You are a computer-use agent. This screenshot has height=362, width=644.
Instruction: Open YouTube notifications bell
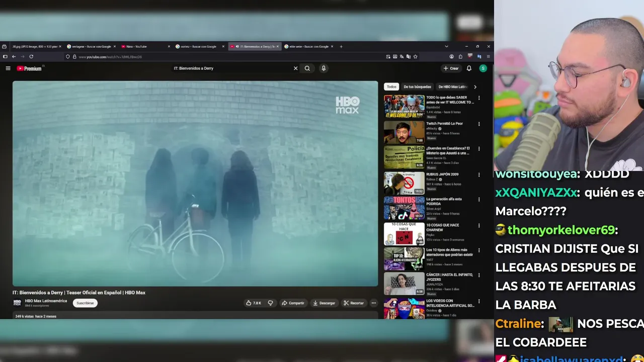pos(469,68)
